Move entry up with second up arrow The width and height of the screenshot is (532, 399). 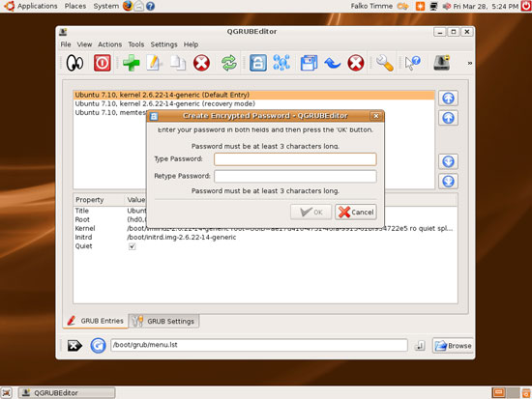click(448, 118)
